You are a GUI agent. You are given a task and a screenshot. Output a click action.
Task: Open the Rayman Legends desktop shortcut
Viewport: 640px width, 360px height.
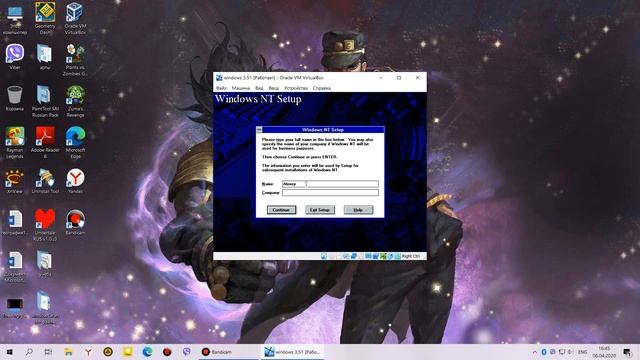click(x=15, y=142)
